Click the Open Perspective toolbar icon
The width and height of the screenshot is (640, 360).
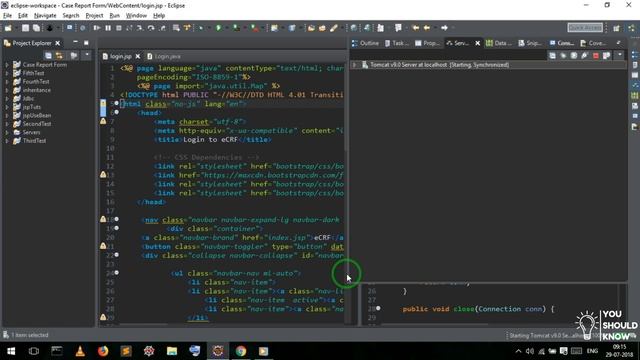point(616,28)
